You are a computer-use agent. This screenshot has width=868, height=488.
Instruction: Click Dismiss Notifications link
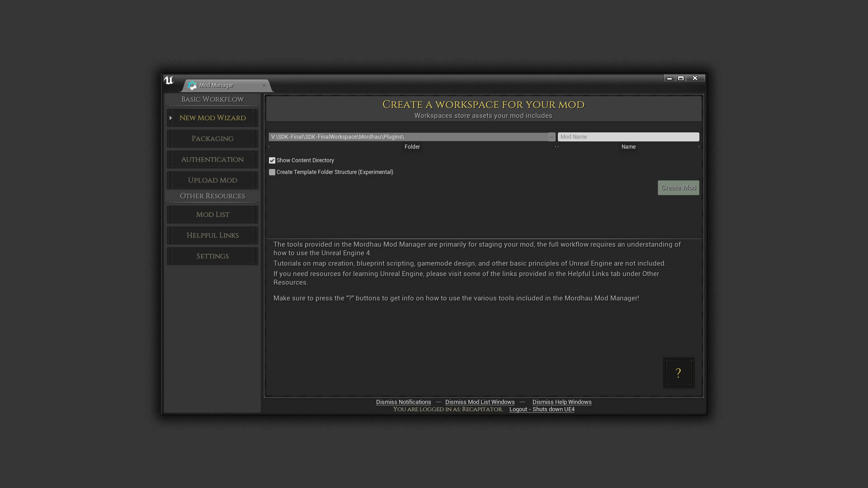pos(403,402)
